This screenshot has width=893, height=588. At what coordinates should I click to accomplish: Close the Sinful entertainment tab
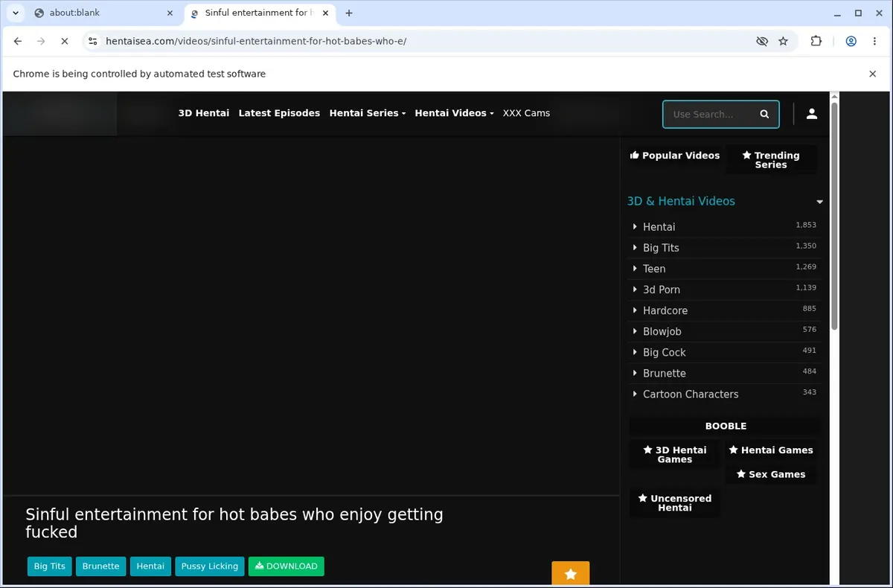pyautogui.click(x=325, y=13)
